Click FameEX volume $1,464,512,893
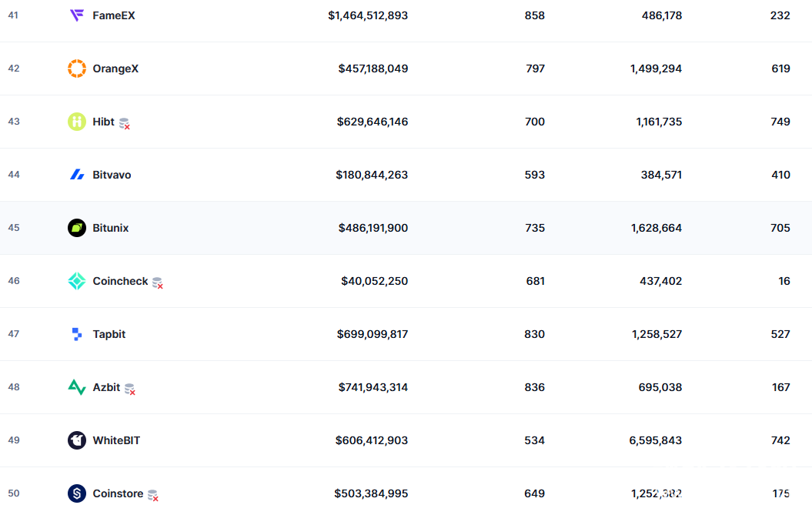 click(x=368, y=15)
